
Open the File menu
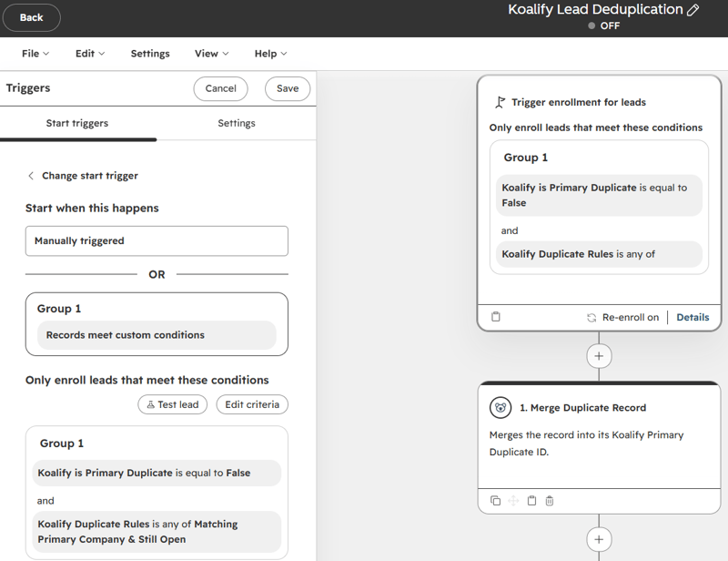click(x=35, y=54)
